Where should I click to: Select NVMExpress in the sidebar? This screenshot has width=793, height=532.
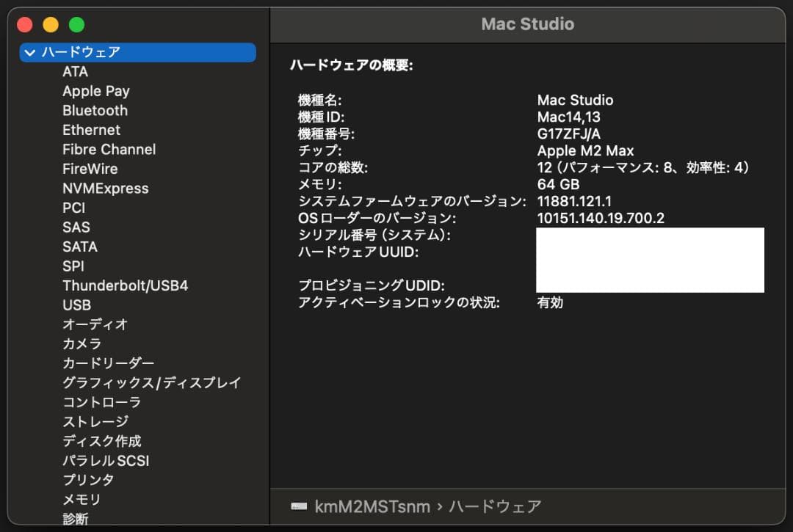[104, 188]
